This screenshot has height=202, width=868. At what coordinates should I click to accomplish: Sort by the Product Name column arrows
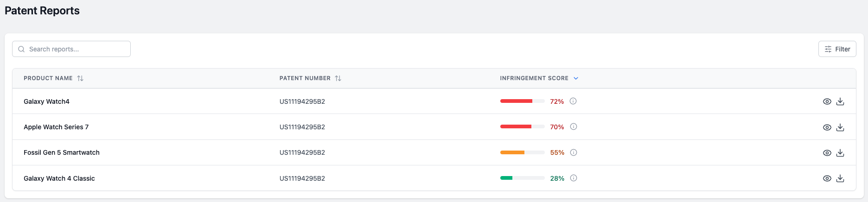(x=80, y=78)
